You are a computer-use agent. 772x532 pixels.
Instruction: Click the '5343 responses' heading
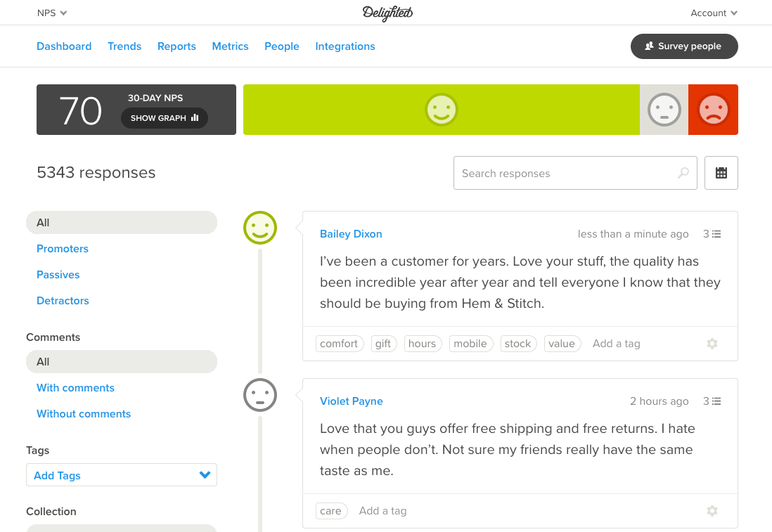[96, 172]
